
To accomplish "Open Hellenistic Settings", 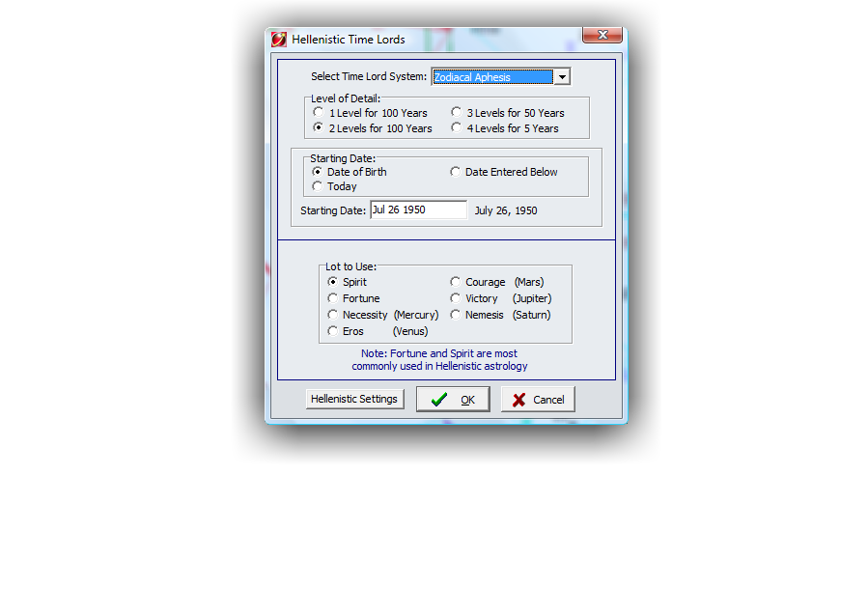I will [354, 399].
